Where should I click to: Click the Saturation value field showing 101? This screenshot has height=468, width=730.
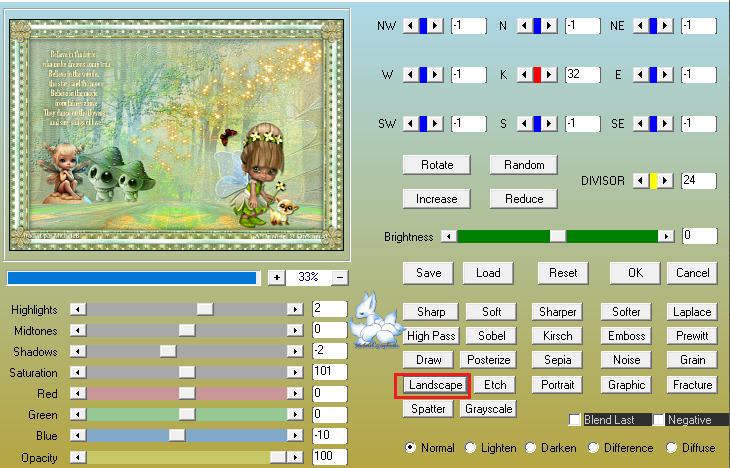coord(330,372)
